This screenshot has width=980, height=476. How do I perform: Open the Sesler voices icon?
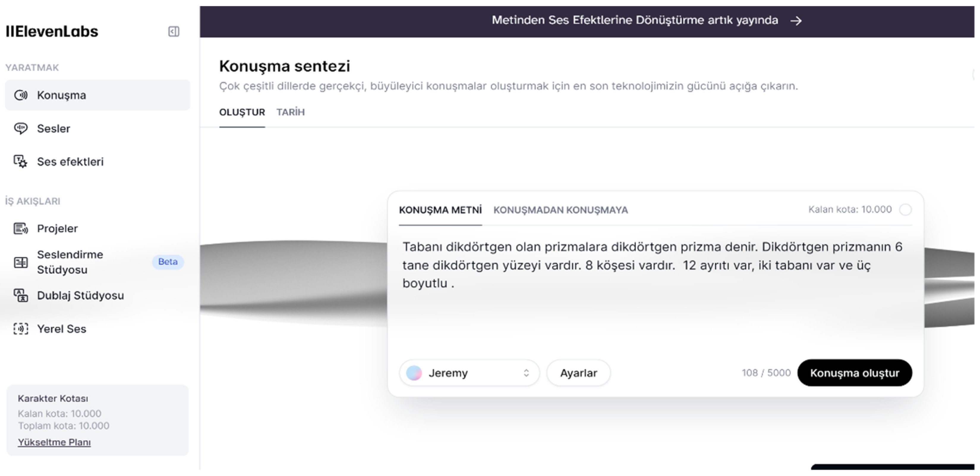[x=21, y=129]
